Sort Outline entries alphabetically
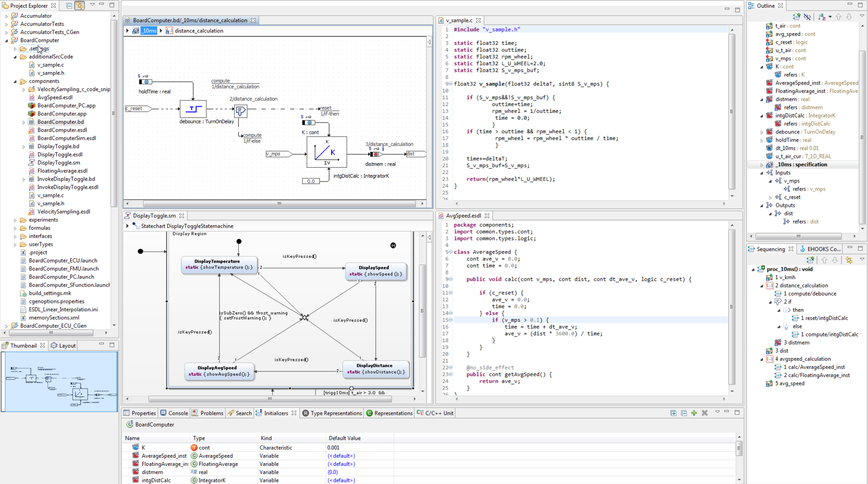The image size is (868, 484). [x=822, y=18]
